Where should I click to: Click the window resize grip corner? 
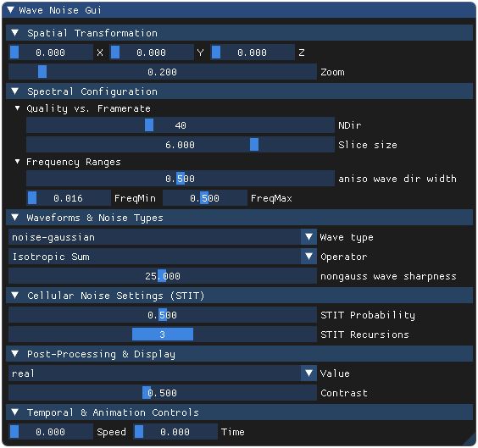click(470, 441)
